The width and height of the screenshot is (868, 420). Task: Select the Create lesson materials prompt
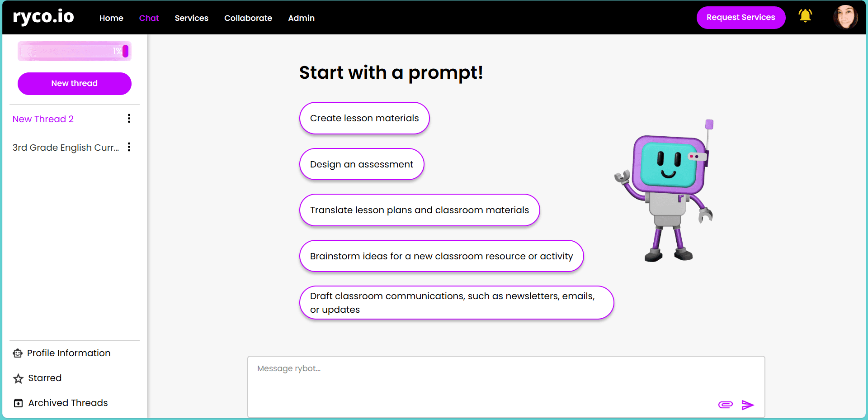coord(364,118)
